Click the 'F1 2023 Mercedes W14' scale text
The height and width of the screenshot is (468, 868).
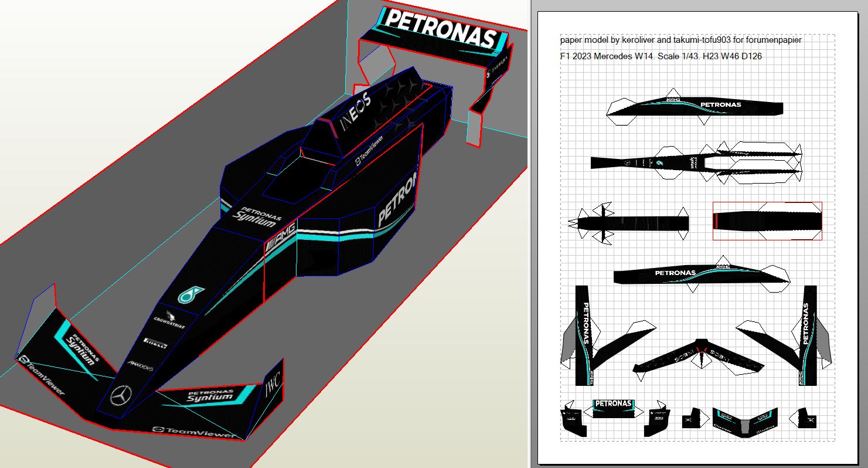coord(661,57)
